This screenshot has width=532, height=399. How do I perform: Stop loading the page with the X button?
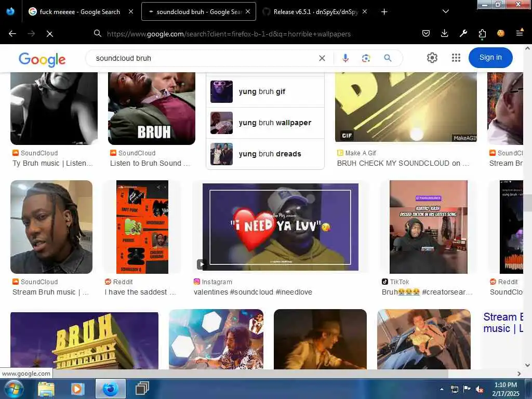50,34
